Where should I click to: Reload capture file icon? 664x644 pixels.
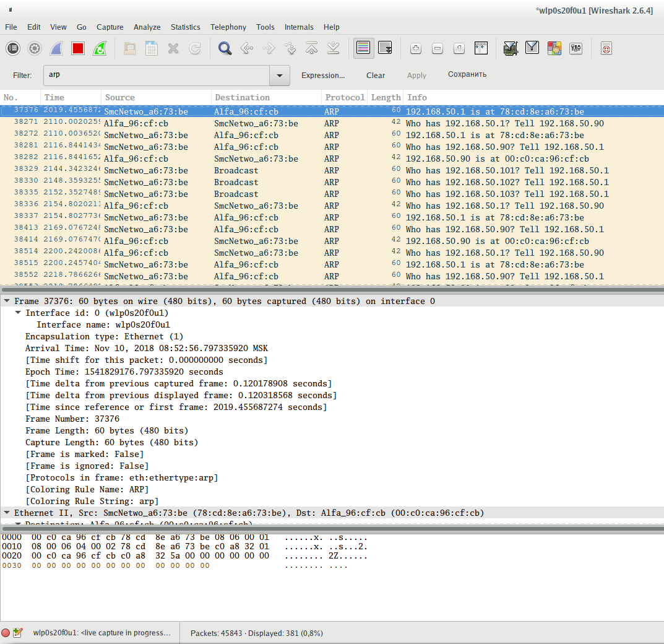195,48
